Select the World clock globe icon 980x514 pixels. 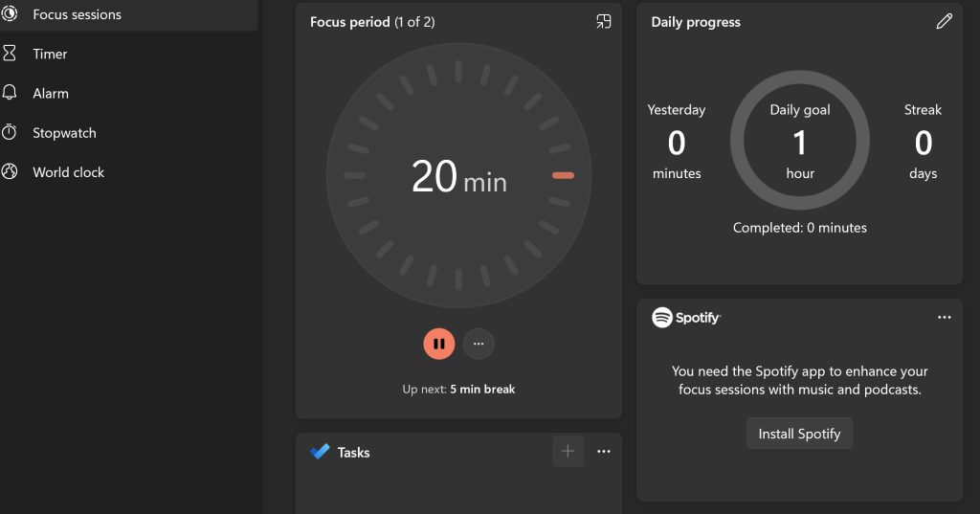point(10,172)
